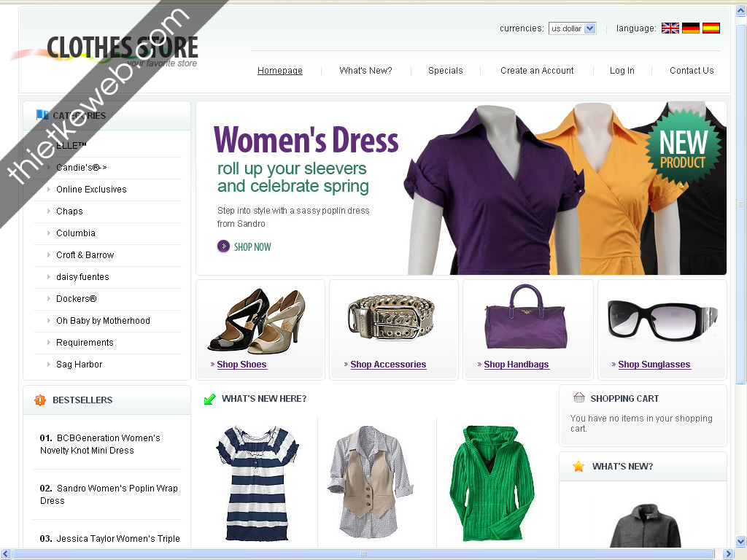Follow the Shop Handbags link
The image size is (747, 560).
click(516, 365)
